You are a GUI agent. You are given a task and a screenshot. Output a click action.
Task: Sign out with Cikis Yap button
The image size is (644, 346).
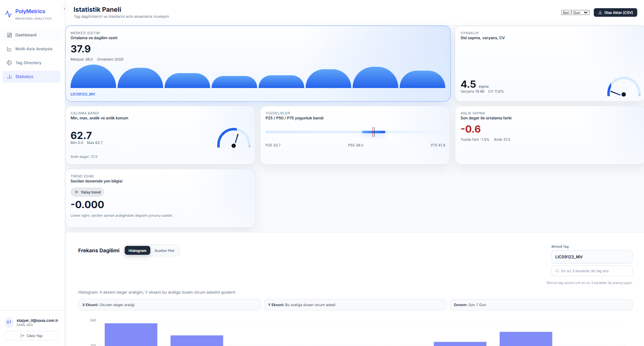[x=31, y=336]
